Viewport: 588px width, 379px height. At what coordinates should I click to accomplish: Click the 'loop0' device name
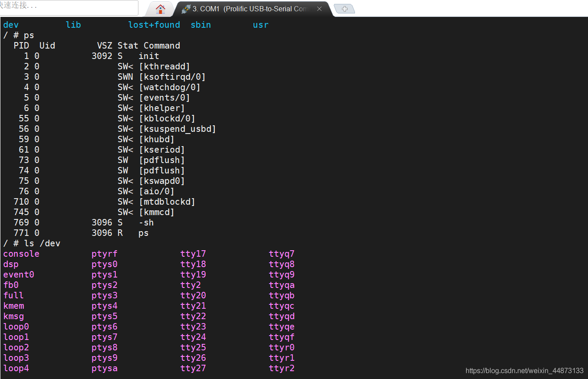(x=16, y=327)
